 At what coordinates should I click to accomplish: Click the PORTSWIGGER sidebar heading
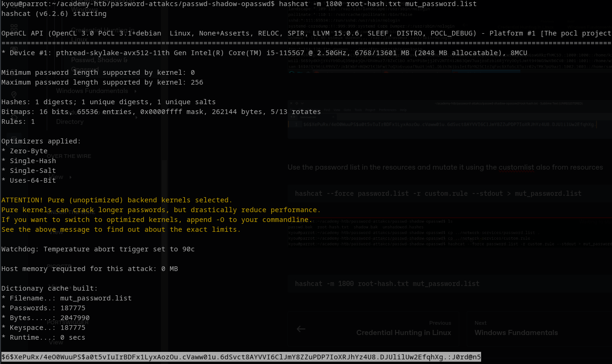68,323
